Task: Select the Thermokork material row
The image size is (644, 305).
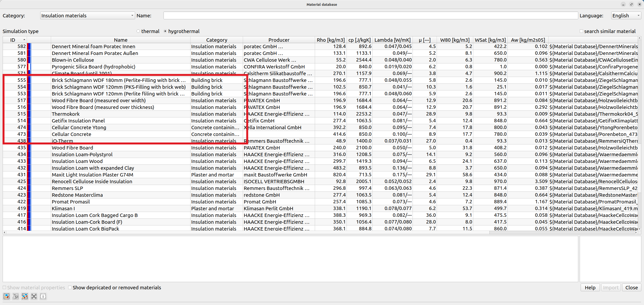Action: pos(320,114)
